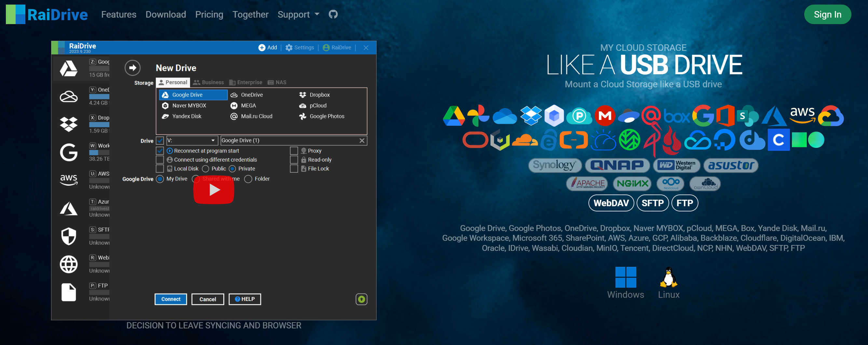Select Google Photos in the storage list
This screenshot has height=345, width=868.
pyautogui.click(x=322, y=116)
